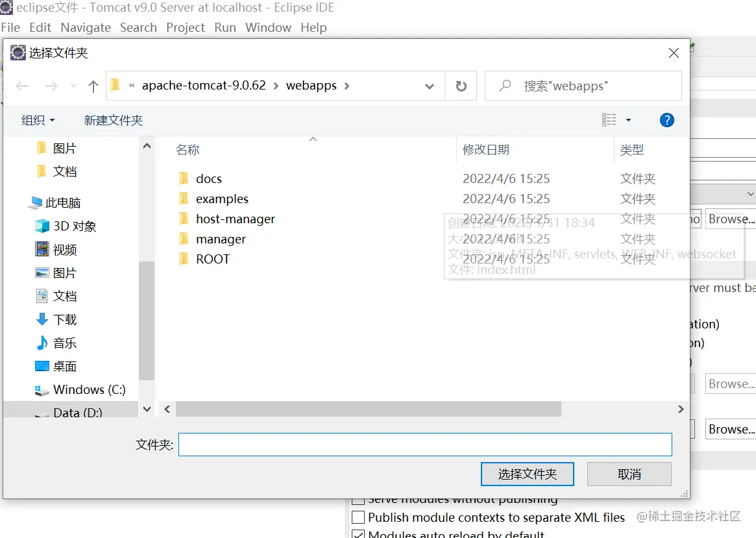Screen dimensions: 756x538
Task: Open the File menu in Eclipse
Action: point(10,27)
